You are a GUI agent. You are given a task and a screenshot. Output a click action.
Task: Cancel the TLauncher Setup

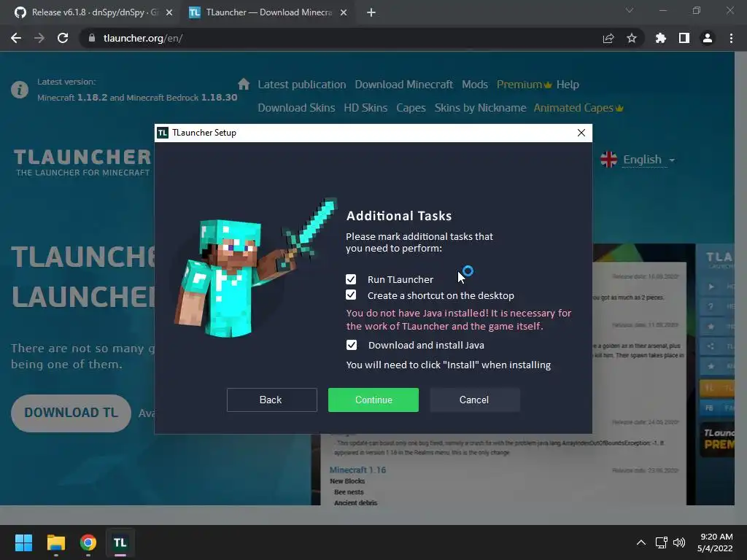coord(474,400)
